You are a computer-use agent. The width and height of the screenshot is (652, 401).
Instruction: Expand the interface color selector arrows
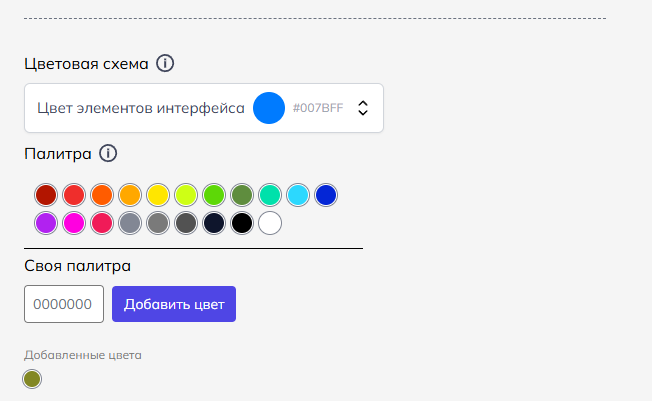(363, 108)
